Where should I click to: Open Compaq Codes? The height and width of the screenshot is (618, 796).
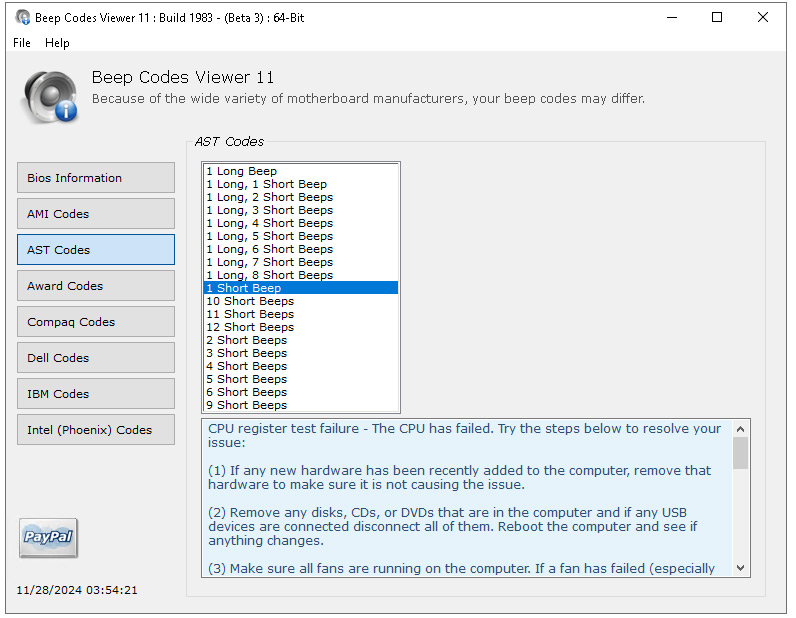(96, 322)
